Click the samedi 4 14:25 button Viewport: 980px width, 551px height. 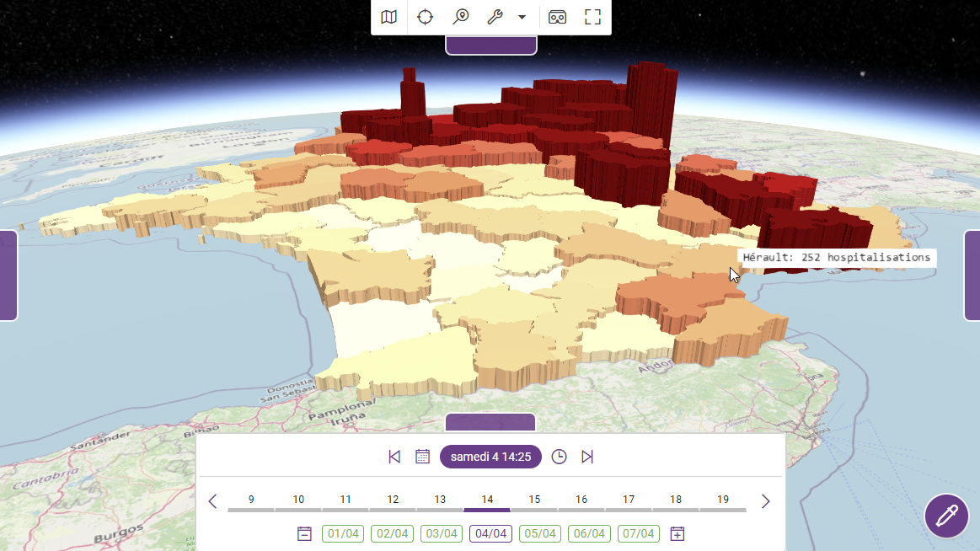[x=490, y=456]
